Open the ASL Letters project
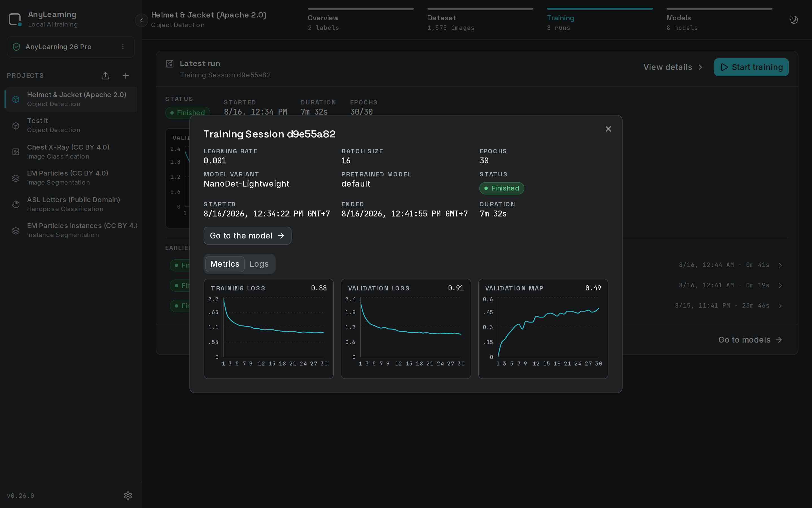The height and width of the screenshot is (508, 812). coord(71,204)
